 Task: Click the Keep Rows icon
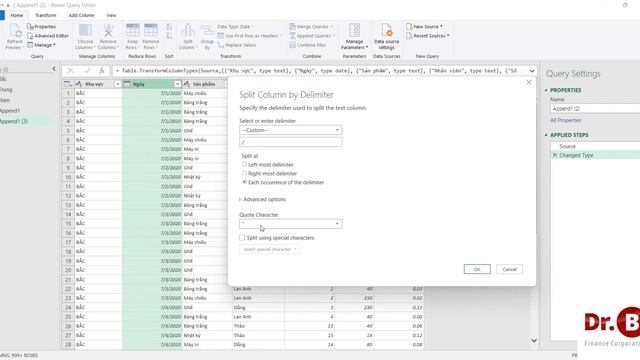tap(132, 31)
